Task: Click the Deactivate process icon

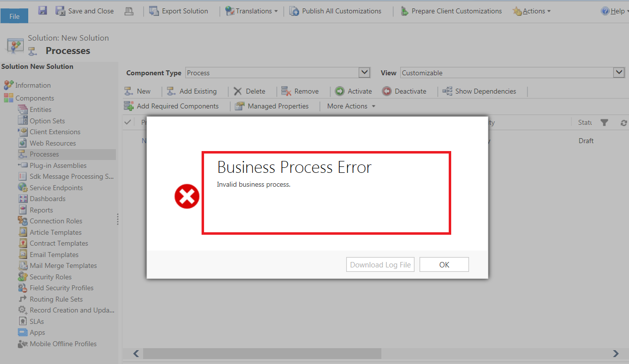Action: coord(387,91)
